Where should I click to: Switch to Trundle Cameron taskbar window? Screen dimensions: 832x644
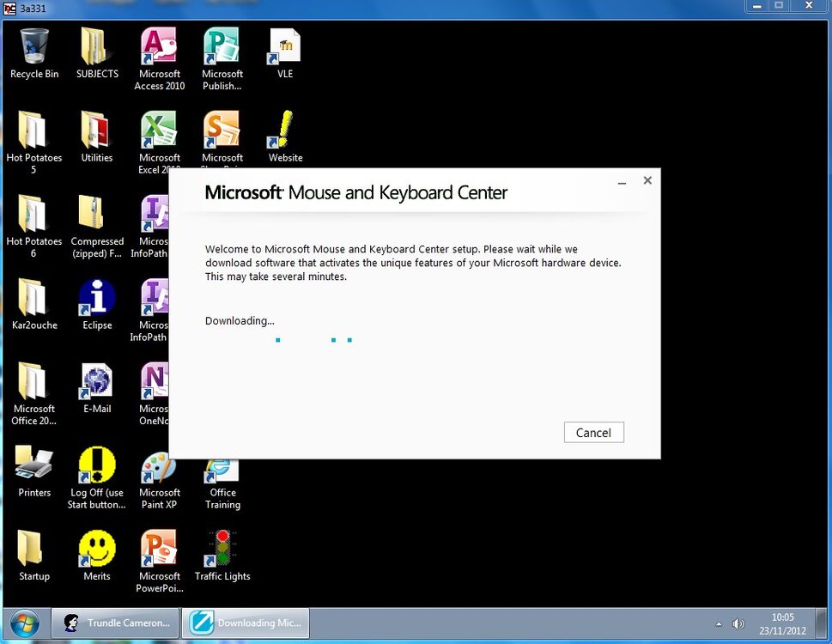pyautogui.click(x=114, y=623)
